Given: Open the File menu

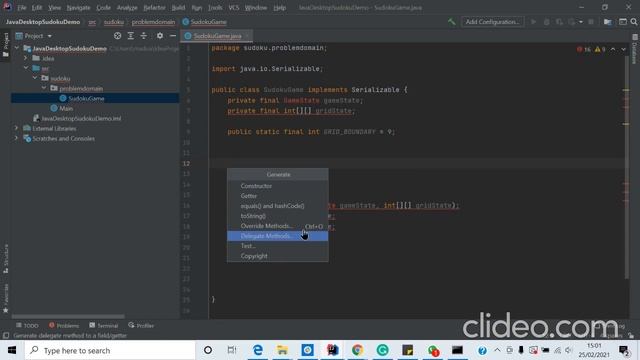Looking at the screenshot, I should click(x=22, y=7).
